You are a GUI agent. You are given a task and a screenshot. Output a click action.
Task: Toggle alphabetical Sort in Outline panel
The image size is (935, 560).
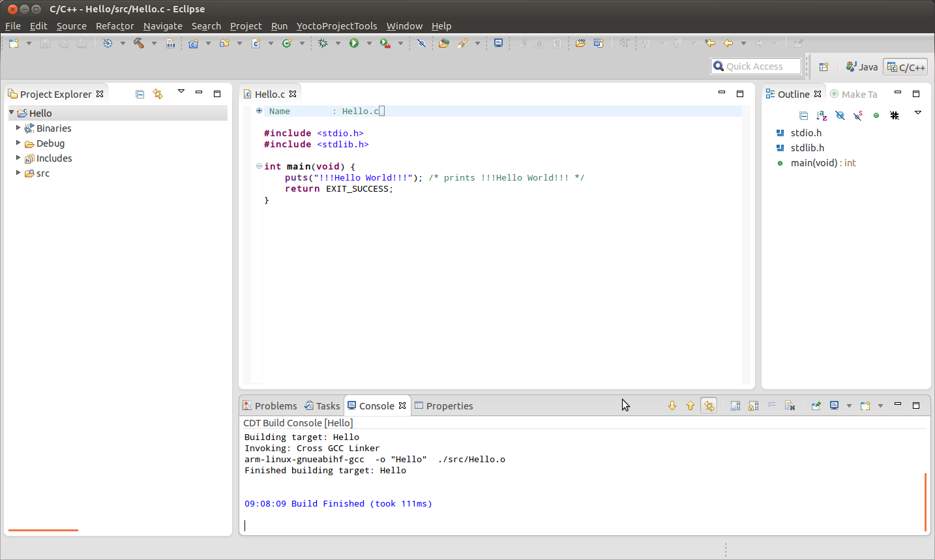tap(822, 115)
